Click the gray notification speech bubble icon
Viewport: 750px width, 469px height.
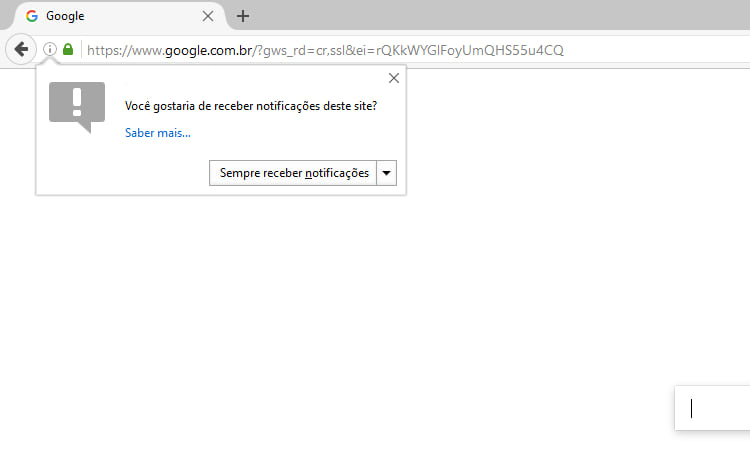77,107
